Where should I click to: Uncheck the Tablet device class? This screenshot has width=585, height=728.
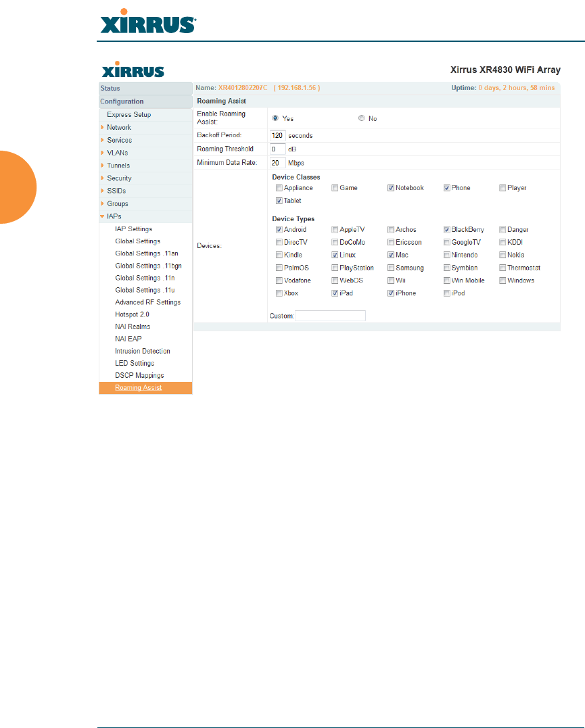tap(279, 201)
